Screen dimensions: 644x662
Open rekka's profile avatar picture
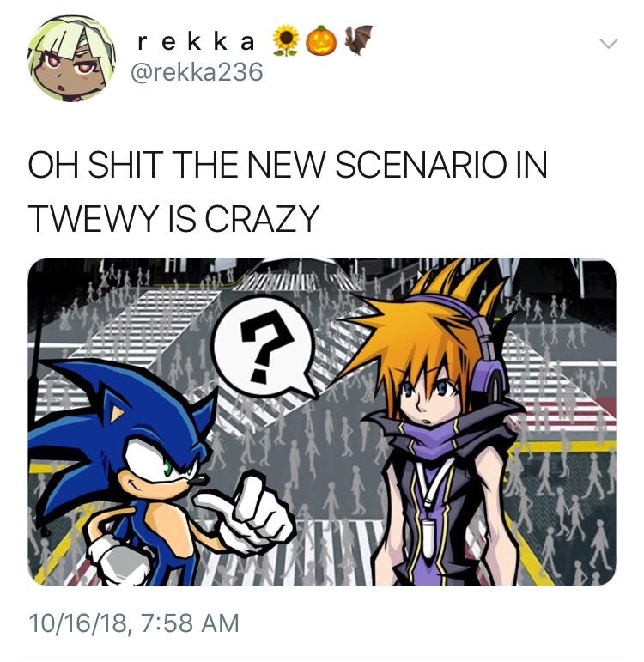[x=71, y=58]
